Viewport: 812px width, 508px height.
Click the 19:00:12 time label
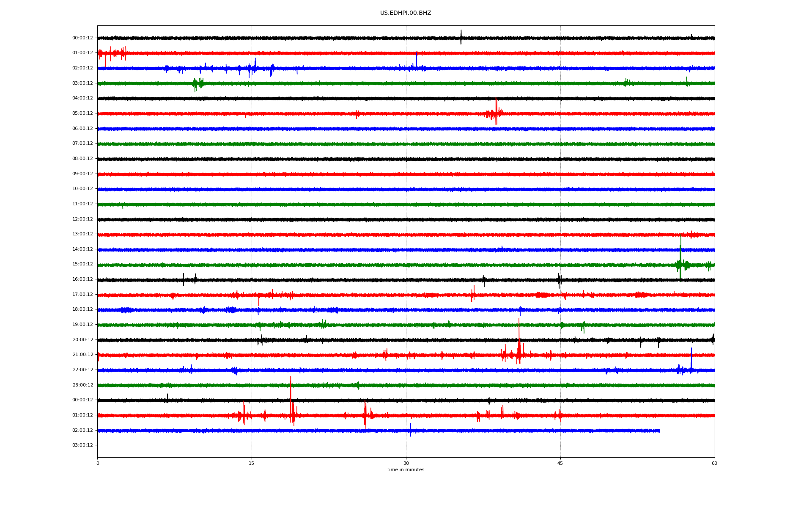[82, 325]
